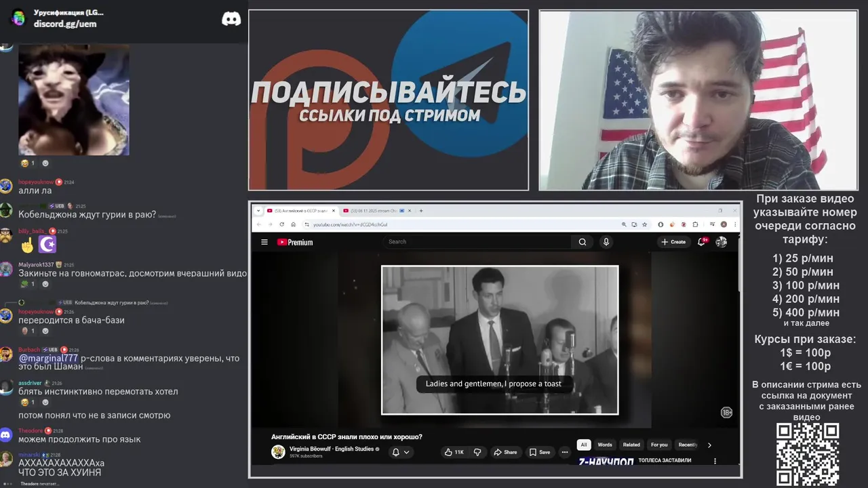Add reaction under the cat image message
The image size is (868, 488).
[45, 163]
